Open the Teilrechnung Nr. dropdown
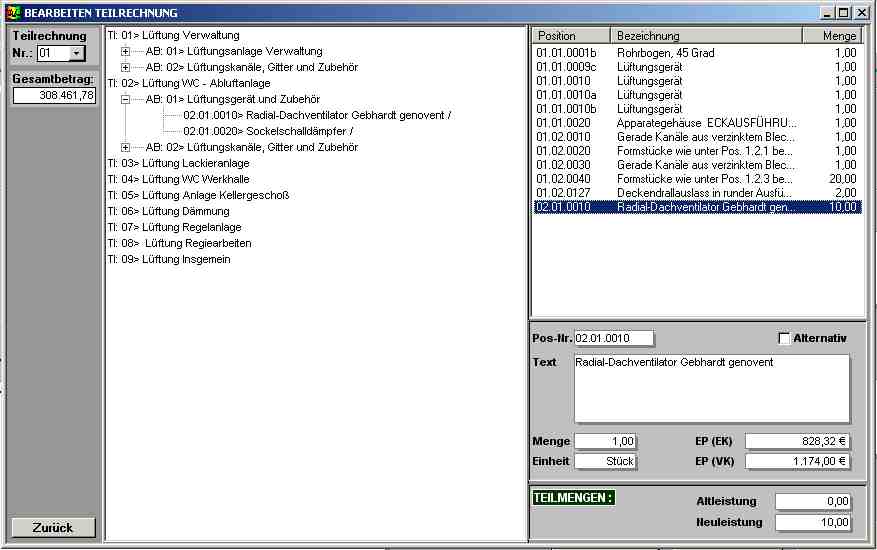Image resolution: width=877 pixels, height=550 pixels. [x=78, y=53]
